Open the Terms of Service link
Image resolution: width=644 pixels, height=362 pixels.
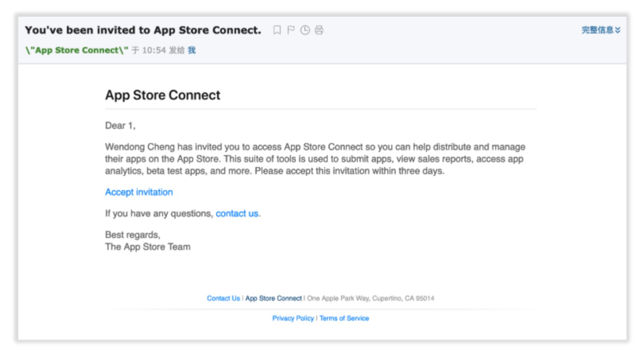(344, 318)
